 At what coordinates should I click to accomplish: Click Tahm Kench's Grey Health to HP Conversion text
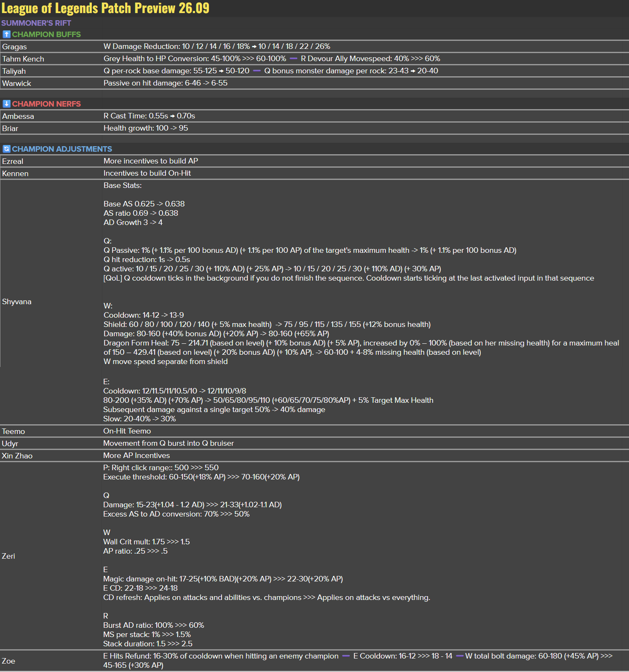click(x=195, y=59)
